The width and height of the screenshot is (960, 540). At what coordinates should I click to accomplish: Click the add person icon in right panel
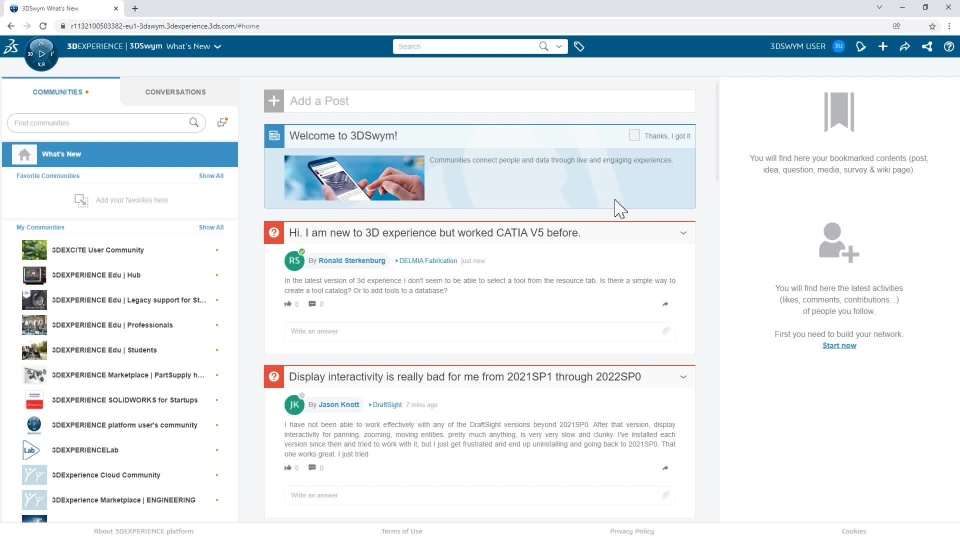(x=839, y=243)
